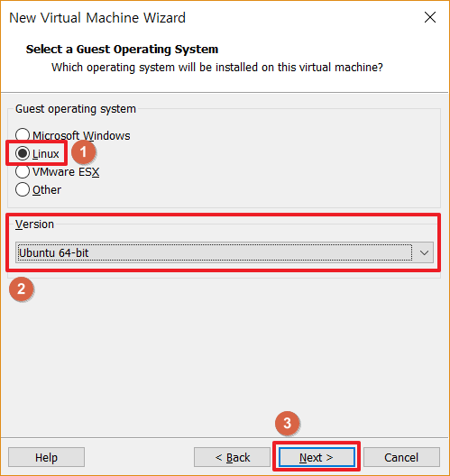Close the wizard with the X icon
Screen dimensions: 450x476
tap(430, 17)
